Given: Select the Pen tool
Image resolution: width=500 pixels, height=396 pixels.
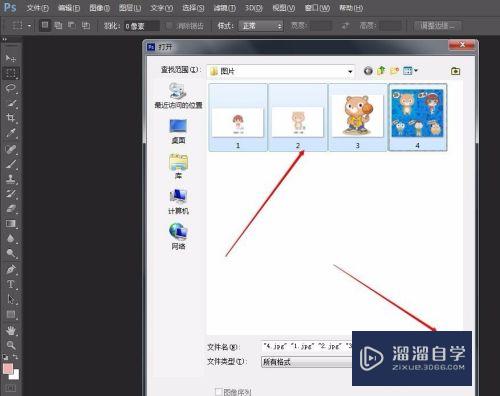Looking at the screenshot, I should coord(11,269).
